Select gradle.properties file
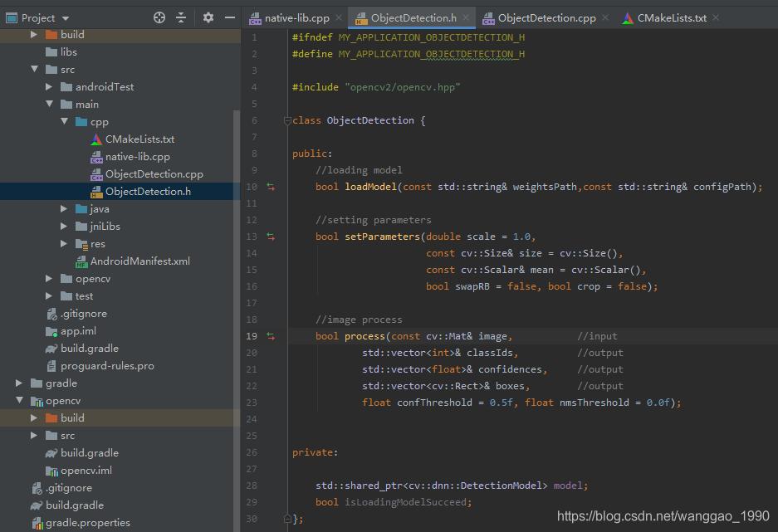This screenshot has height=532, width=778. (x=88, y=523)
